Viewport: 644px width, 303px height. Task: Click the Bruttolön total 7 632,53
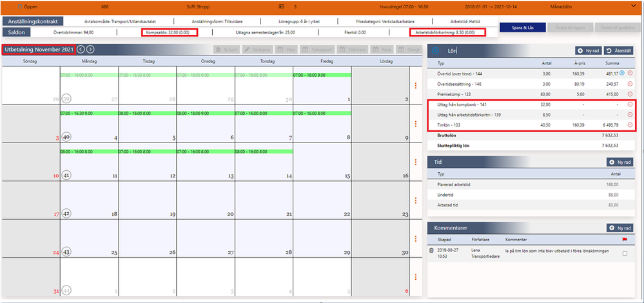click(609, 135)
